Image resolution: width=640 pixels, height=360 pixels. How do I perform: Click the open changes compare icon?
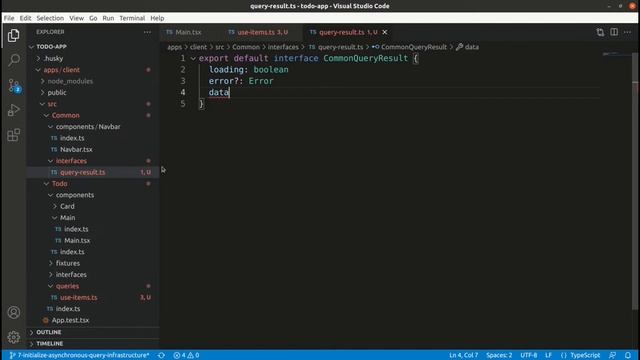tap(600, 32)
